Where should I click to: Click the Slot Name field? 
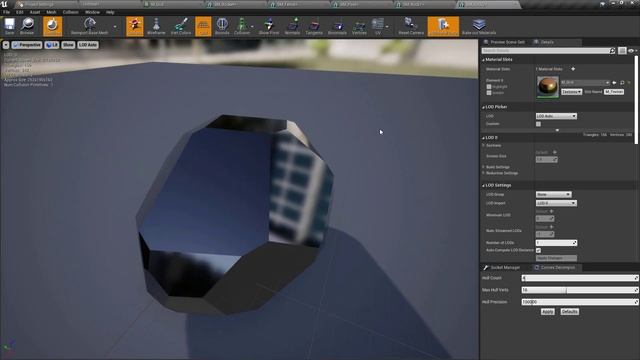(614, 92)
